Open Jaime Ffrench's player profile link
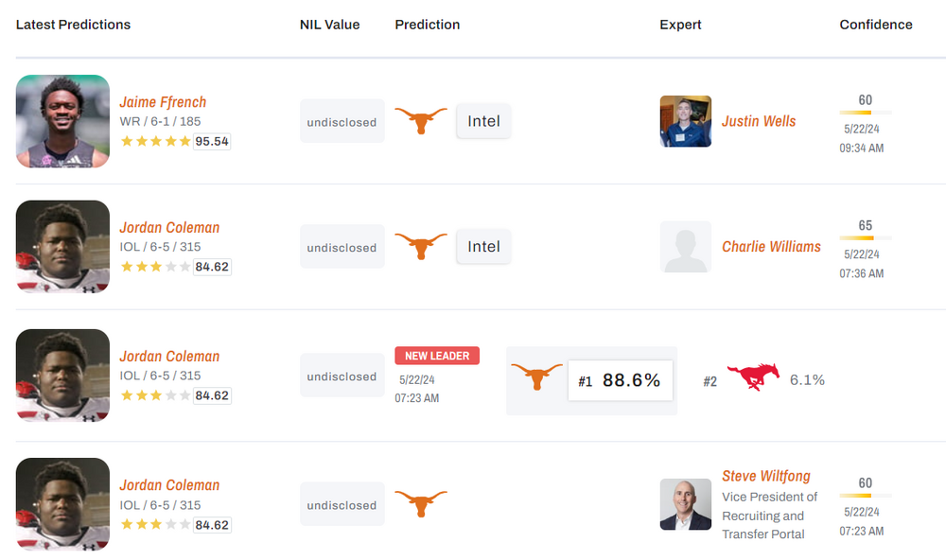946x560 pixels. [163, 102]
